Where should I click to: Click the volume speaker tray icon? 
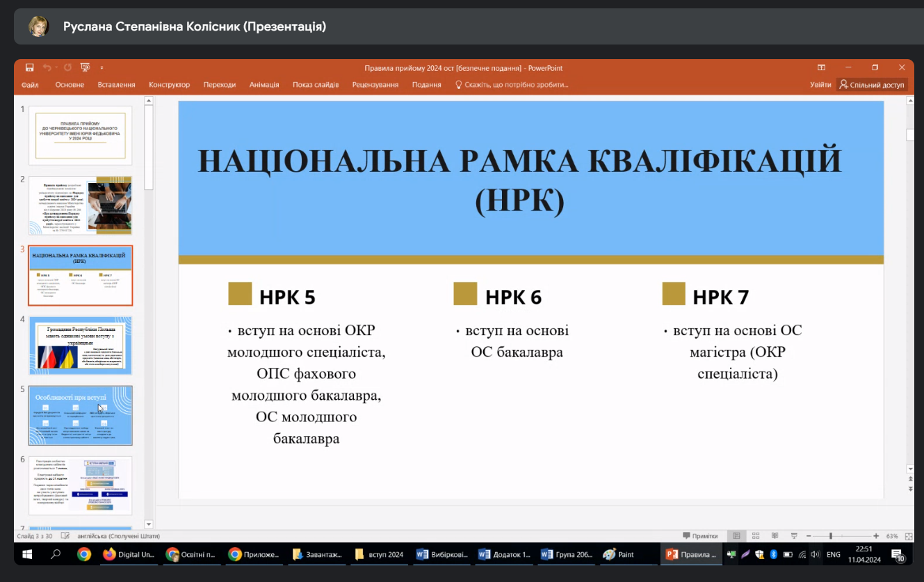point(815,554)
